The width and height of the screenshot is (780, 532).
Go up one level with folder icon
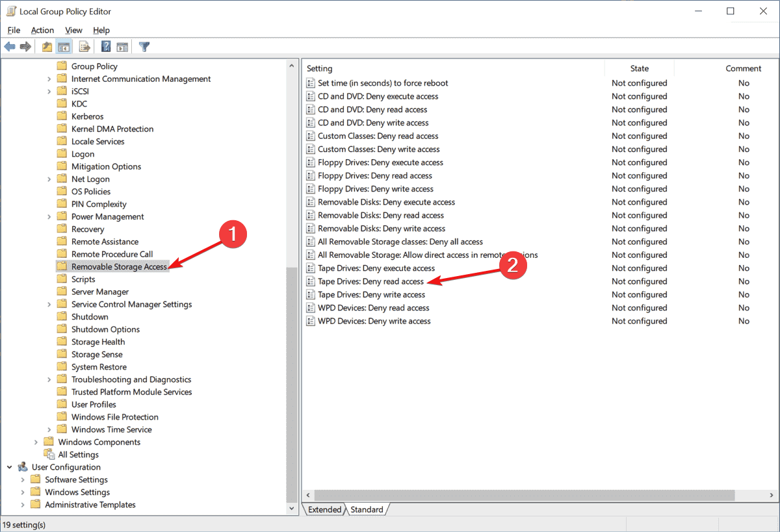(x=47, y=47)
